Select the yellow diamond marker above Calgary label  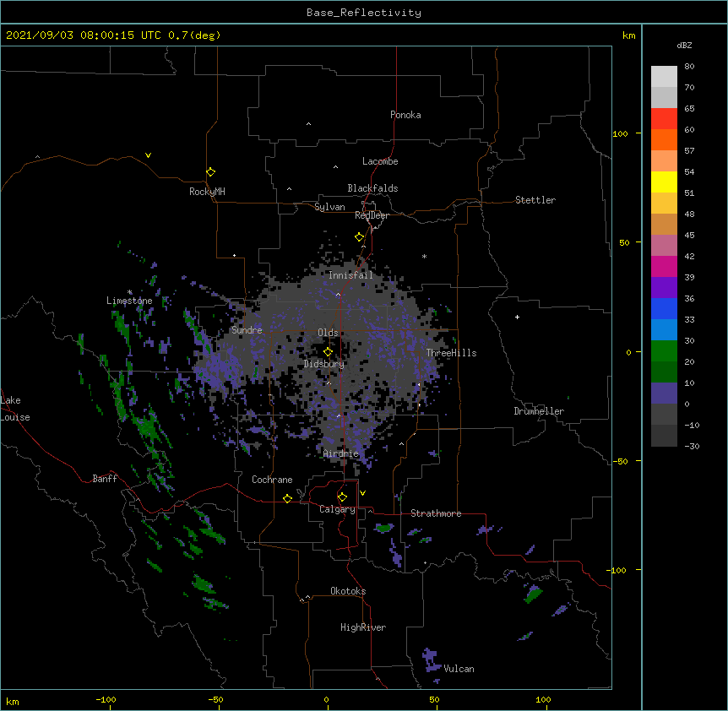point(342,497)
